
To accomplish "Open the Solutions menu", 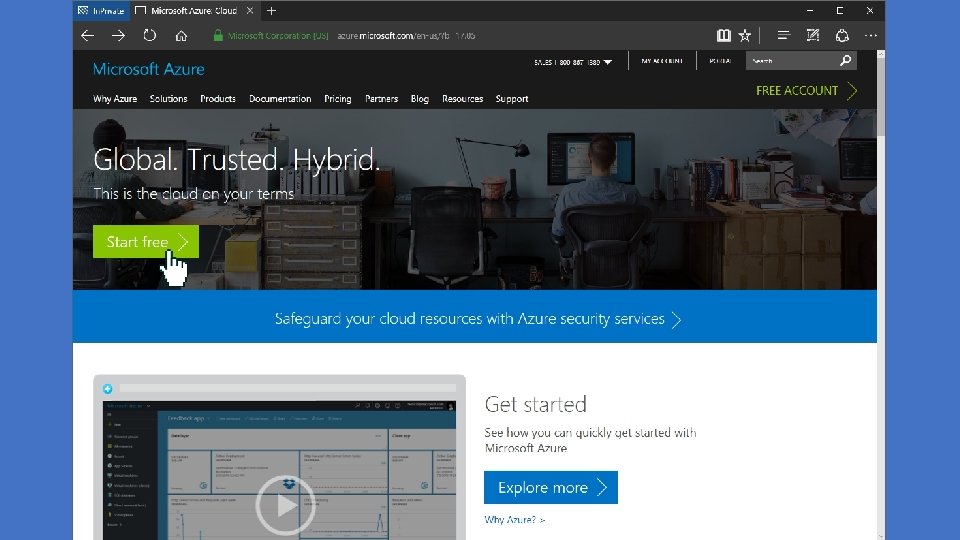I will click(x=168, y=99).
